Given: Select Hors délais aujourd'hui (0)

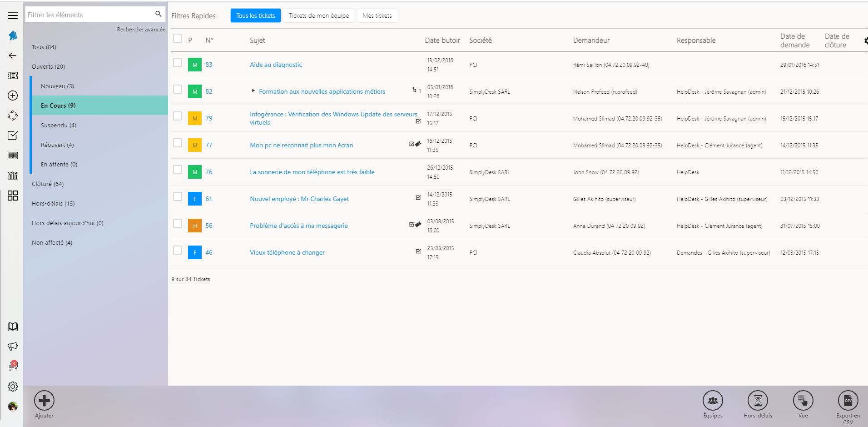Looking at the screenshot, I should [68, 223].
